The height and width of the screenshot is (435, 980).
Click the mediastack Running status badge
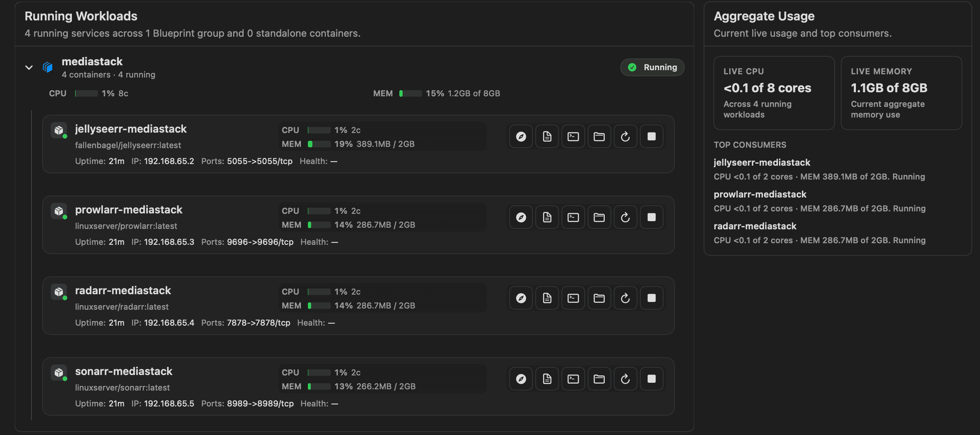point(652,67)
